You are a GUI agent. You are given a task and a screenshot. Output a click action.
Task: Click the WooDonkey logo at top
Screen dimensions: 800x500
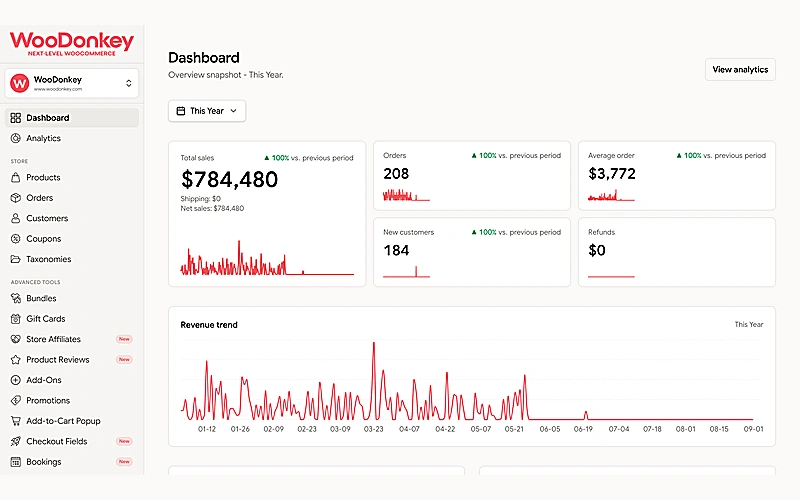tap(72, 44)
